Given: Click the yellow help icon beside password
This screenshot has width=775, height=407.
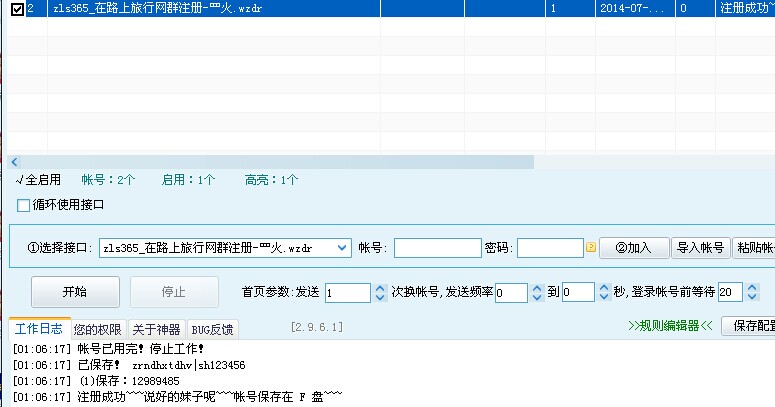Looking at the screenshot, I should click(x=591, y=247).
